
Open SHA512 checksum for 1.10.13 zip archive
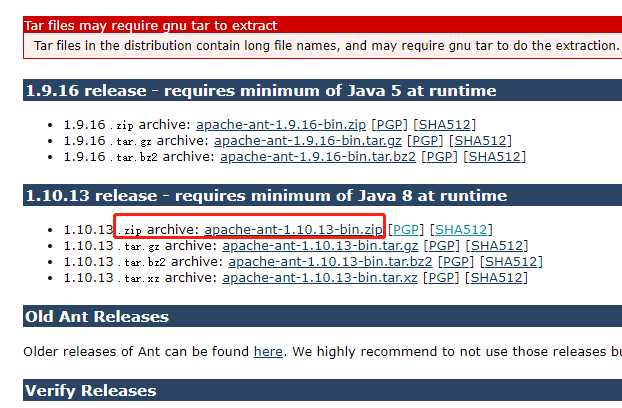pos(461,230)
